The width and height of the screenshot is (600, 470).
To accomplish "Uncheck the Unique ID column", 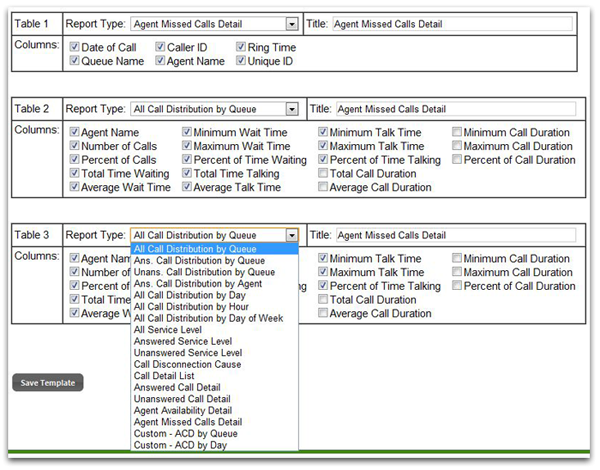I will pos(242,61).
